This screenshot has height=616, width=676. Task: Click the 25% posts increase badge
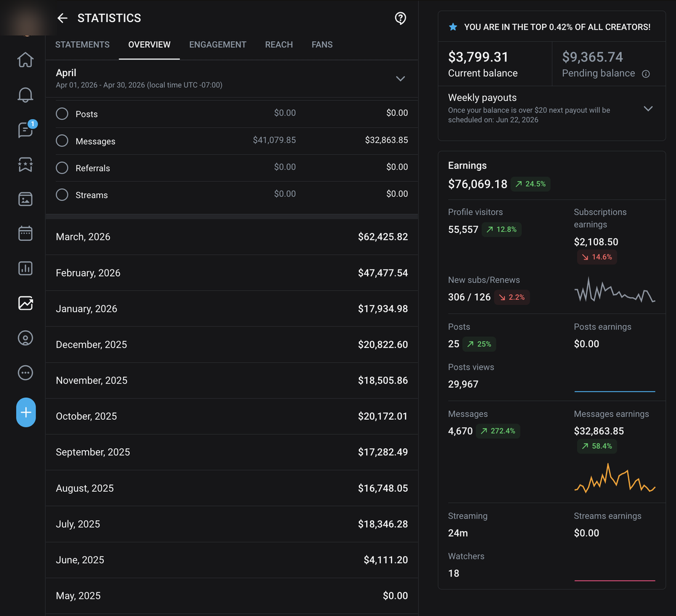(x=479, y=344)
